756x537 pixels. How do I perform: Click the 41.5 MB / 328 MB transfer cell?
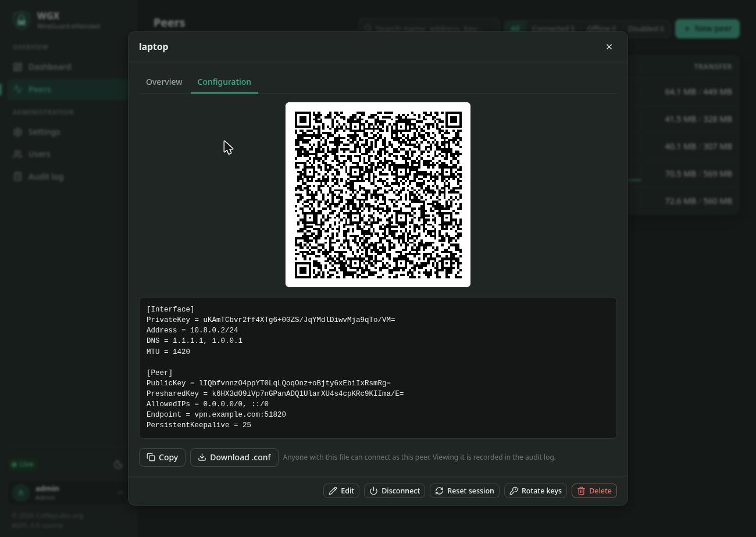[x=698, y=119]
